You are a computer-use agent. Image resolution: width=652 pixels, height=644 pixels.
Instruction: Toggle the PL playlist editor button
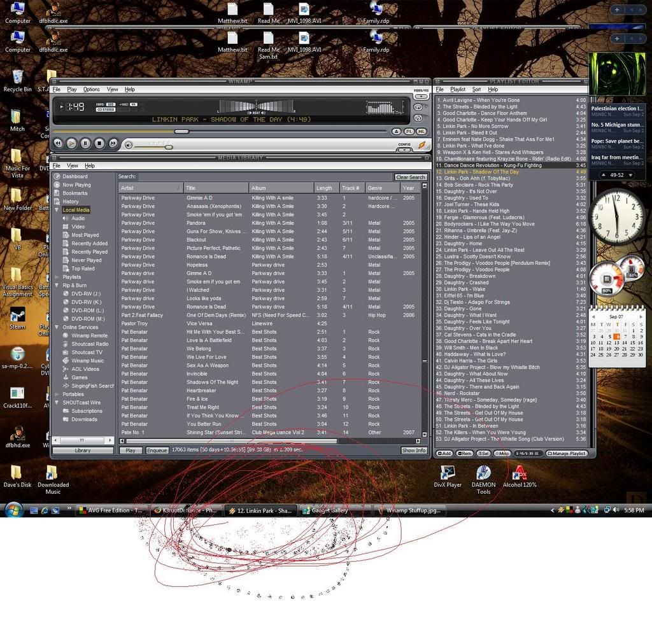coord(409,131)
